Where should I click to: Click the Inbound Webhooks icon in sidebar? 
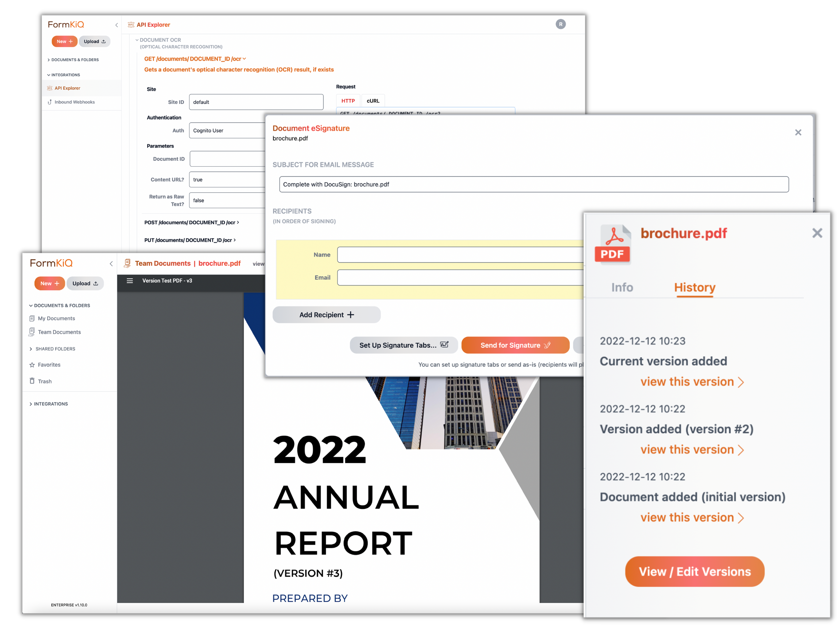51,102
